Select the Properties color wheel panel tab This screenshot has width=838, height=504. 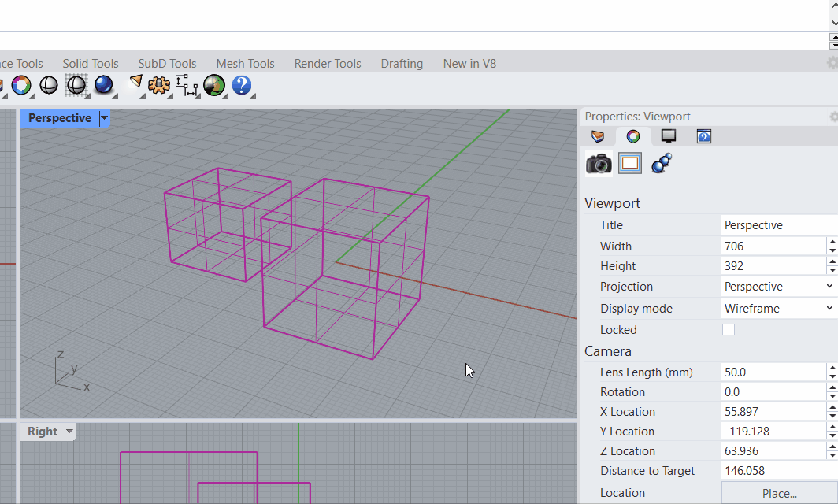click(632, 136)
